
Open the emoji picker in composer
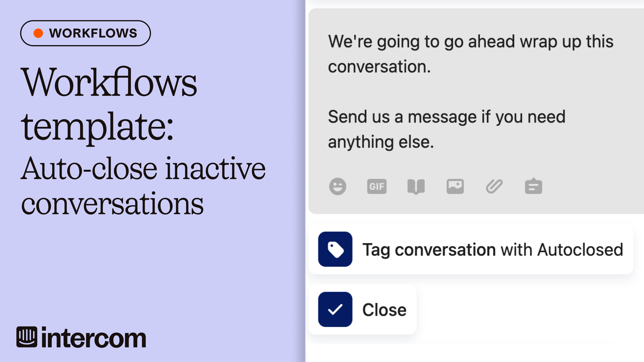(x=338, y=186)
